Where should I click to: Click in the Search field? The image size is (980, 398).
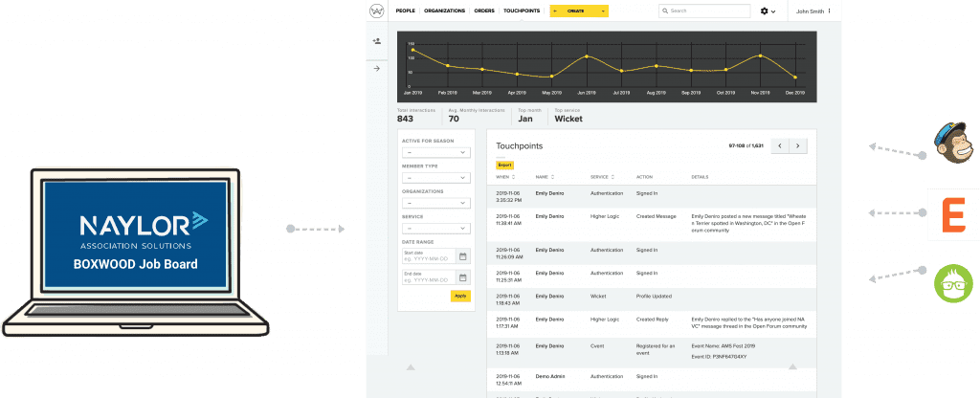pyautogui.click(x=704, y=11)
